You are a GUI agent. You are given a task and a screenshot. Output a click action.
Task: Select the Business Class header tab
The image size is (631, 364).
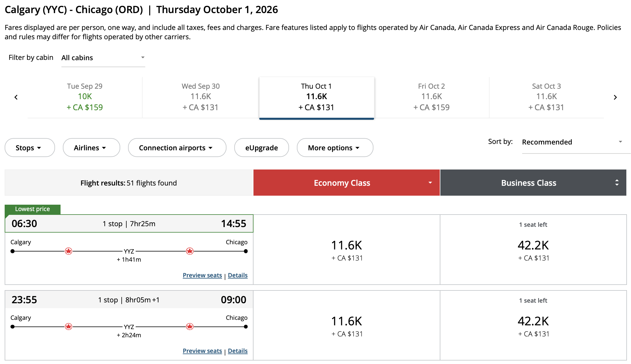click(x=533, y=183)
